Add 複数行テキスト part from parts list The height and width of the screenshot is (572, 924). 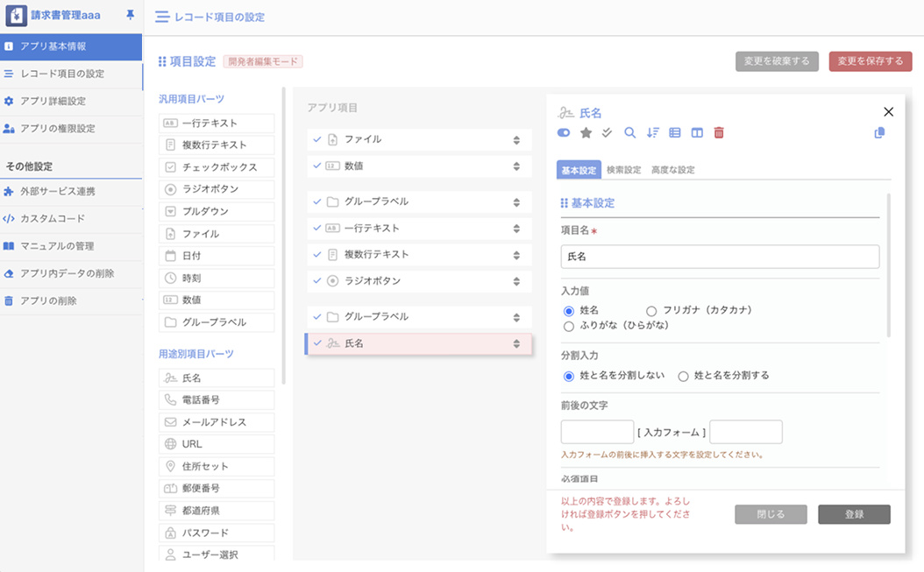pyautogui.click(x=217, y=145)
